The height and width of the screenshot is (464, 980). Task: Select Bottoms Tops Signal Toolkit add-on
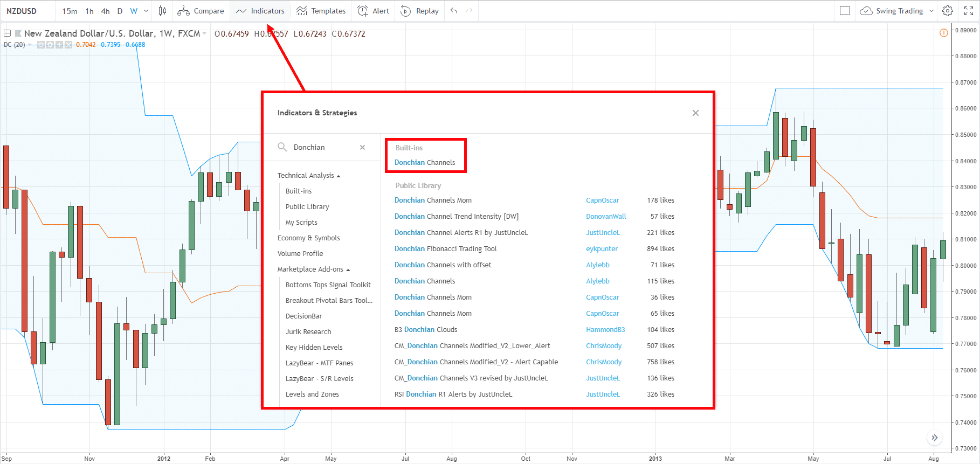[328, 285]
